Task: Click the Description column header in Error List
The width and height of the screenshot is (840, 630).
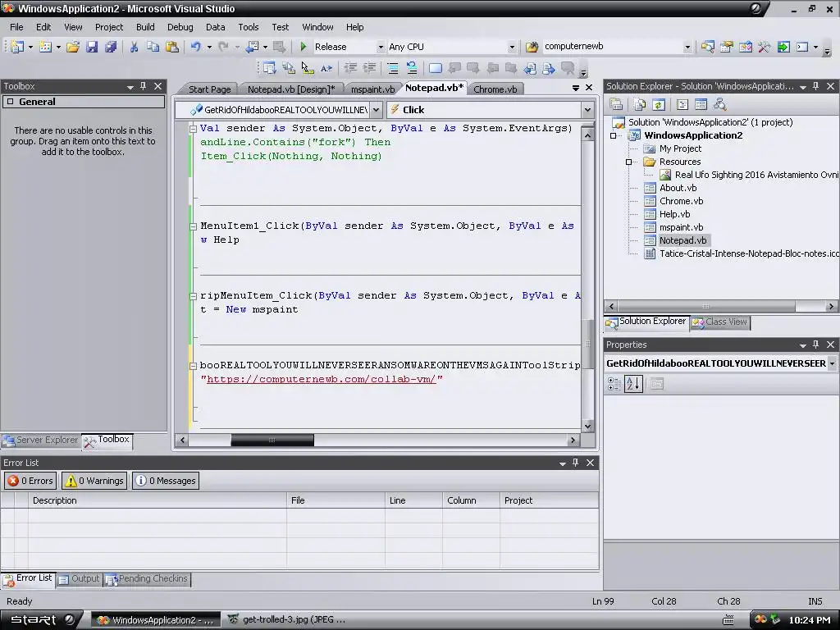Action: click(x=157, y=500)
